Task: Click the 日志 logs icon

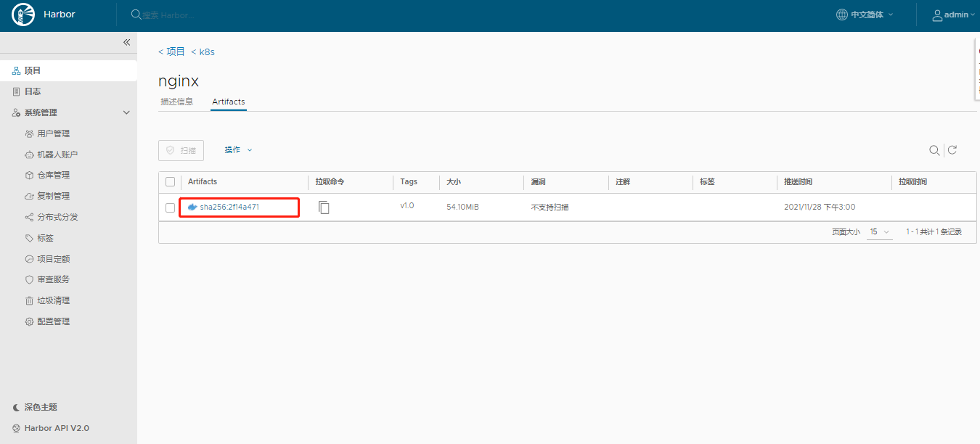Action: tap(17, 92)
